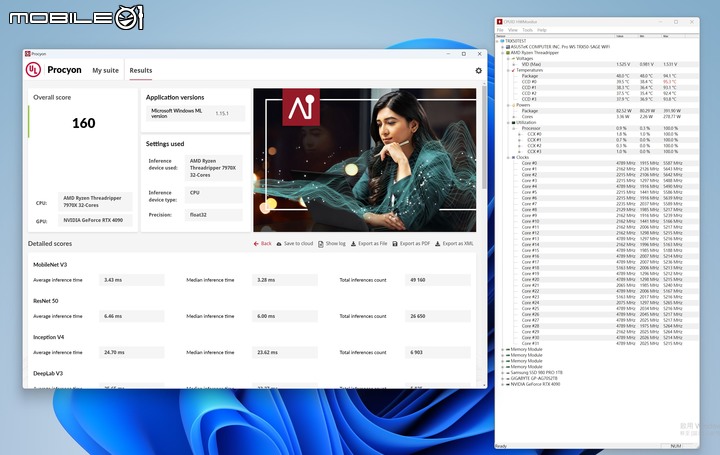Click the Microsoft Windows ML version 1.15.1
Image resolution: width=720 pixels, height=455 pixels.
(x=196, y=113)
